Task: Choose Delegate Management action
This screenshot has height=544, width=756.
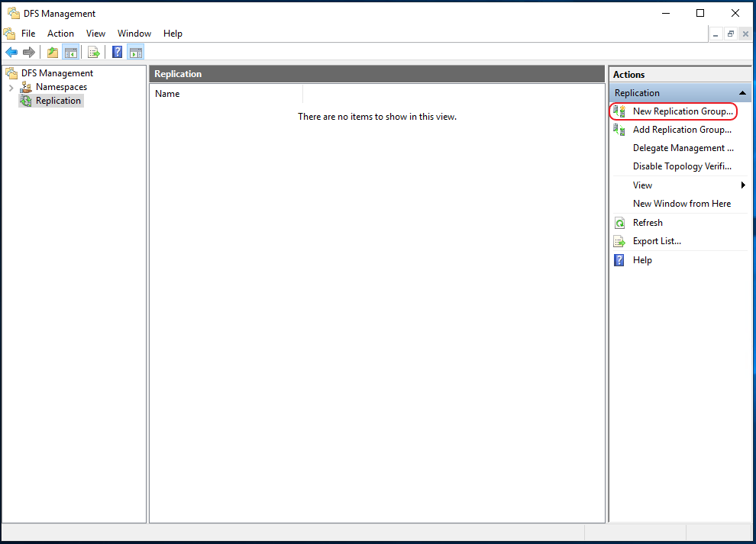Action: [683, 148]
